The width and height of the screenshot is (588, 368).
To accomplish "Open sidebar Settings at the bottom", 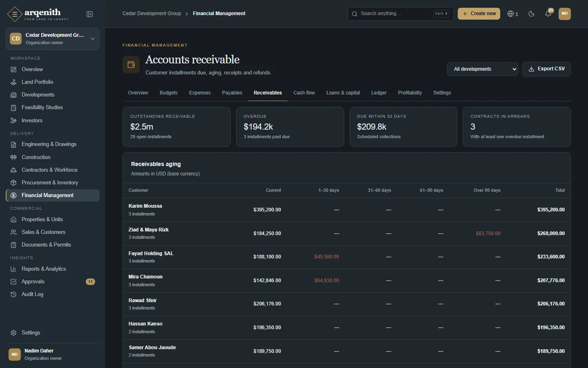I will 53,333.
